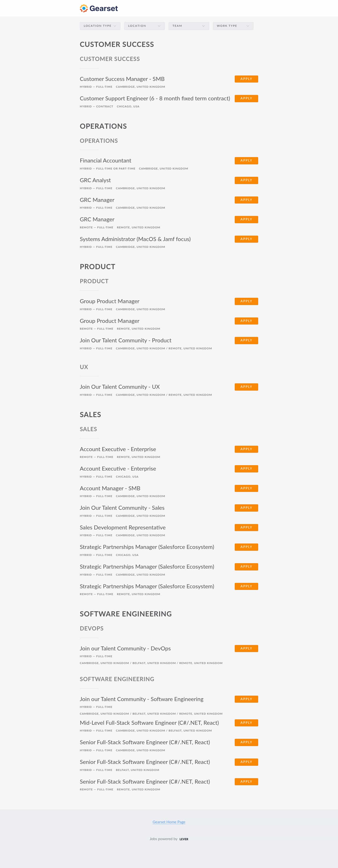Open the LOCATION filter dropdown
This screenshot has height=868, width=338.
144,26
